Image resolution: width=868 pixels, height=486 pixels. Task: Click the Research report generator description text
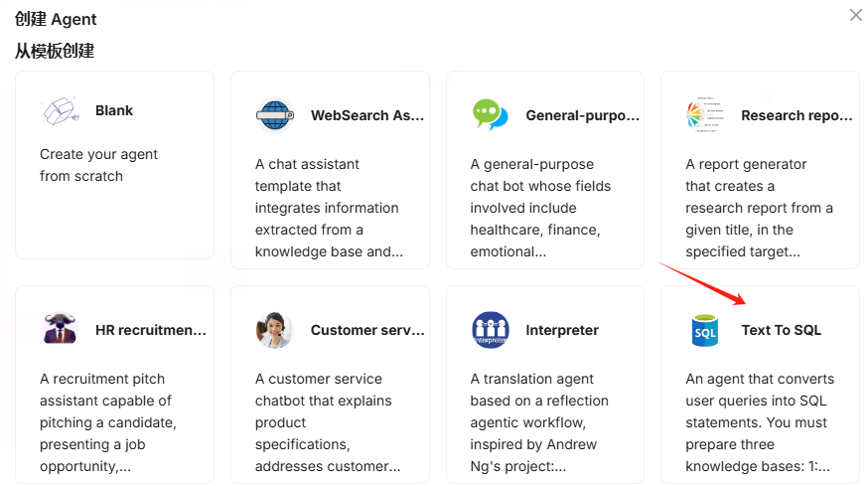[x=759, y=208]
